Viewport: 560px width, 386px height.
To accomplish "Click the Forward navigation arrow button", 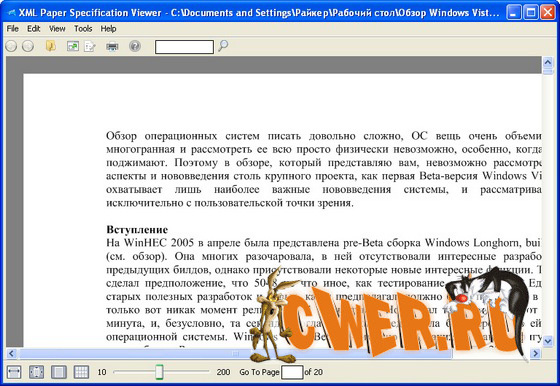I will click(28, 46).
